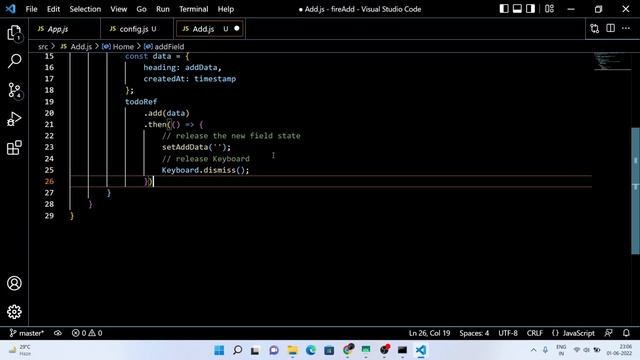Open Problems via errors and warnings count
The image size is (640, 360).
coord(87,333)
